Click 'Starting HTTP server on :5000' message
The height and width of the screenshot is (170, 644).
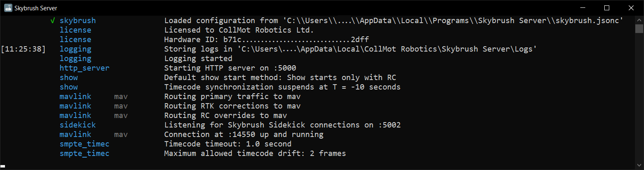tap(230, 68)
